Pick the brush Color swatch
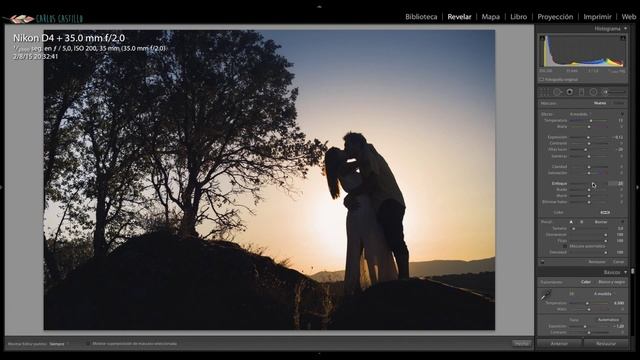Screen dimensions: 640x360 click(x=605, y=213)
